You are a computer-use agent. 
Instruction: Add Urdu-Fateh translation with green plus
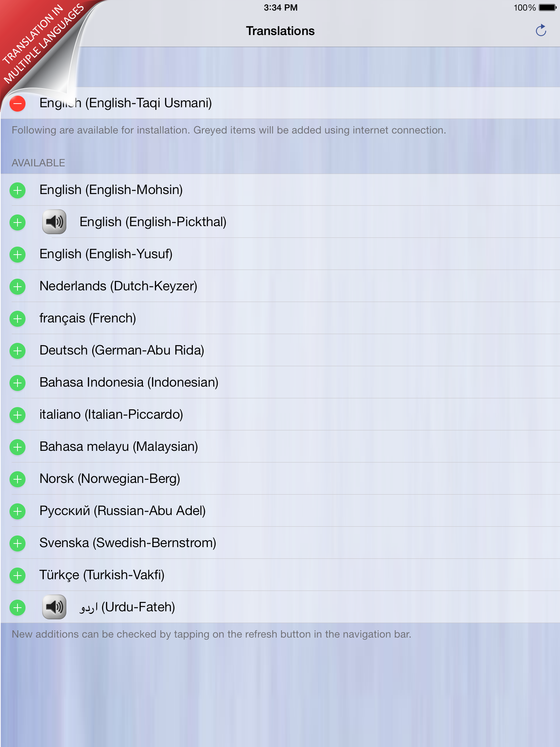[17, 607]
